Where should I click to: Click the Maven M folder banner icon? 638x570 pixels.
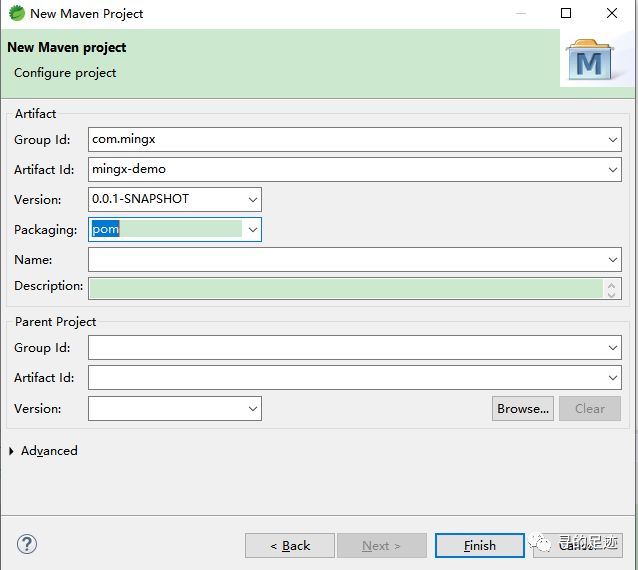590,60
